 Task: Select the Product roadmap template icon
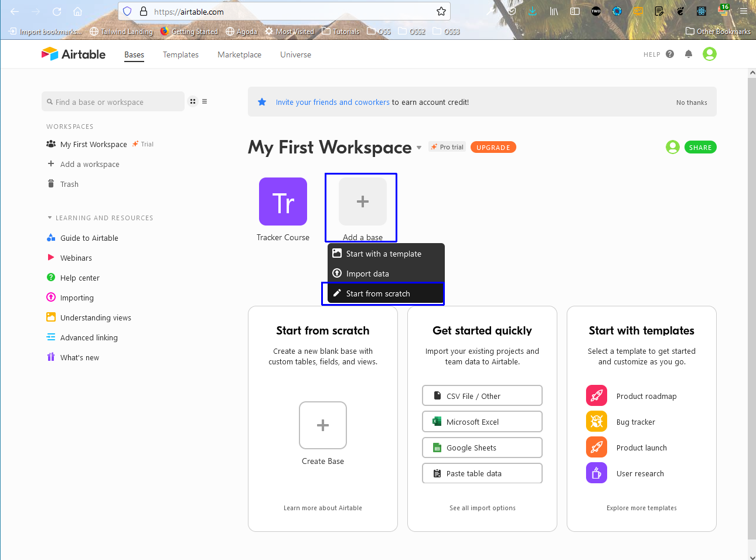tap(597, 396)
